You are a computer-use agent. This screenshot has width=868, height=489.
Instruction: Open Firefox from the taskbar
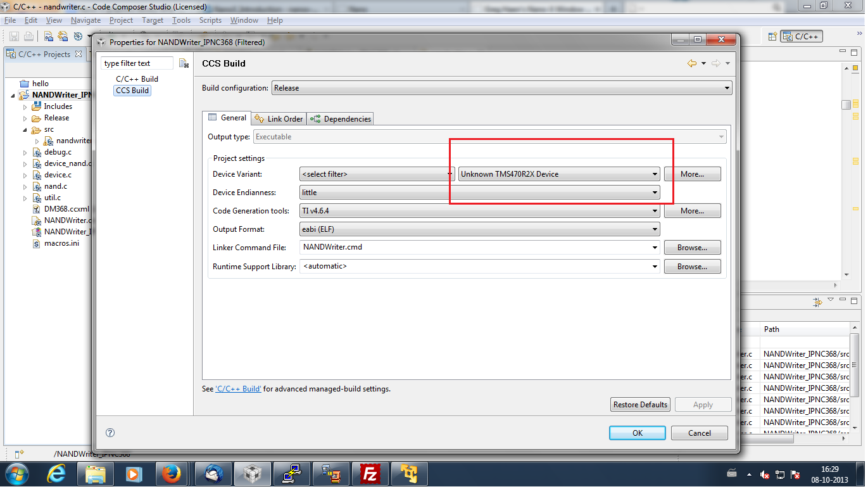171,474
